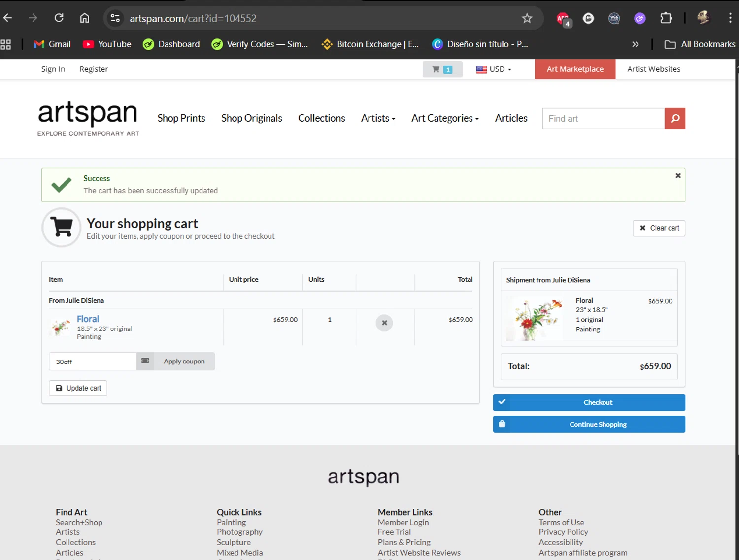Click the Clear cart button
This screenshot has height=560, width=739.
click(x=659, y=228)
